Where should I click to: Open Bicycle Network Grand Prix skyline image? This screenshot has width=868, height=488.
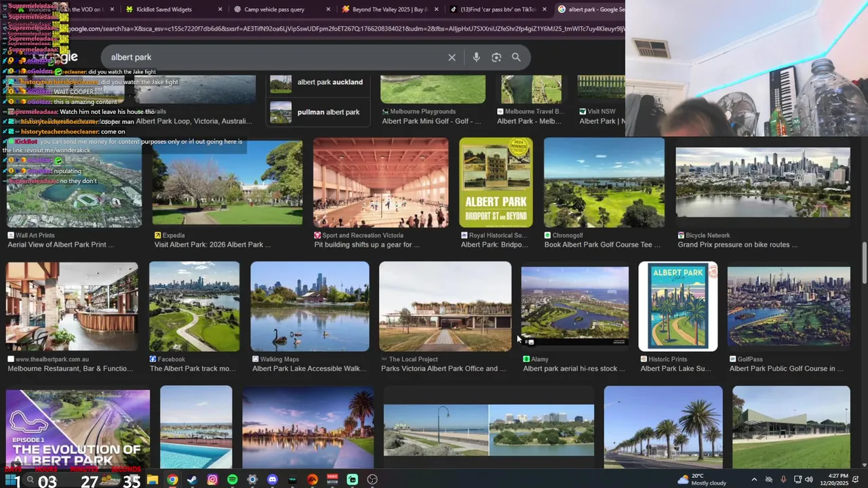pyautogui.click(x=763, y=182)
